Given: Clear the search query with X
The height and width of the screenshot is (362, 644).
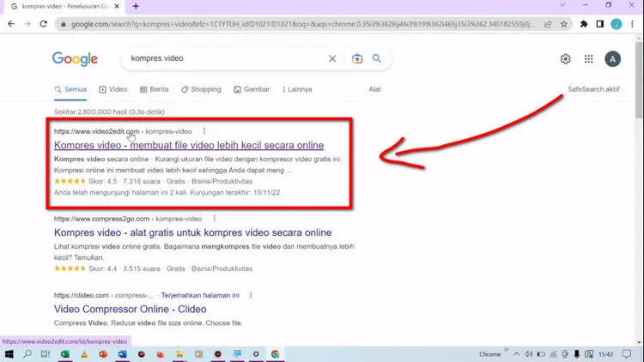Looking at the screenshot, I should point(332,58).
